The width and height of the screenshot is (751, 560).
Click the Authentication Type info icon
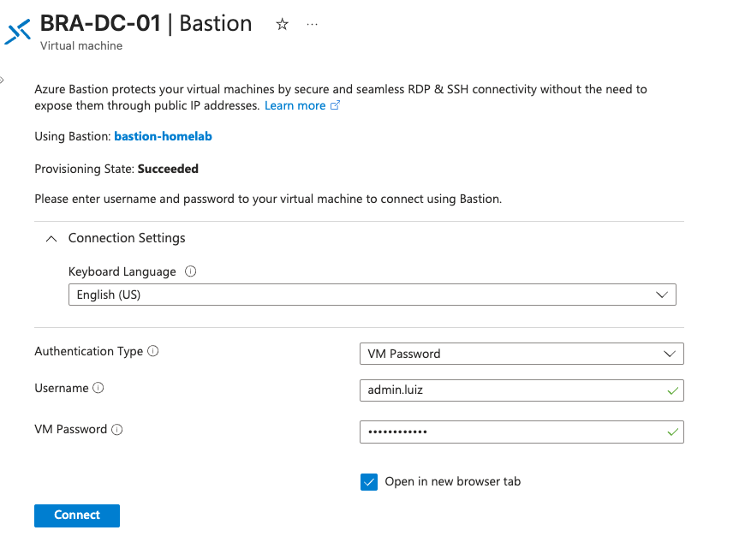tap(153, 351)
